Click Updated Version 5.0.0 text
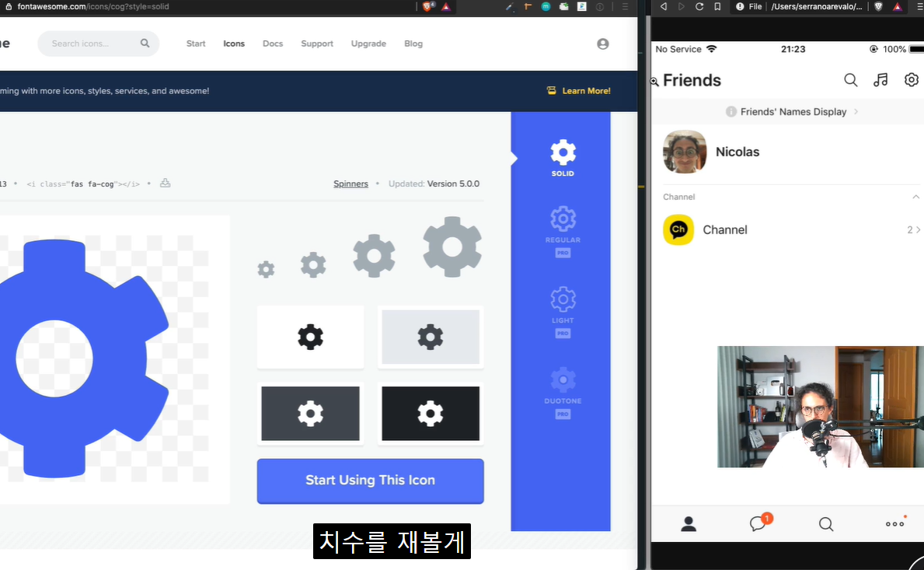The image size is (924, 570). tap(434, 184)
